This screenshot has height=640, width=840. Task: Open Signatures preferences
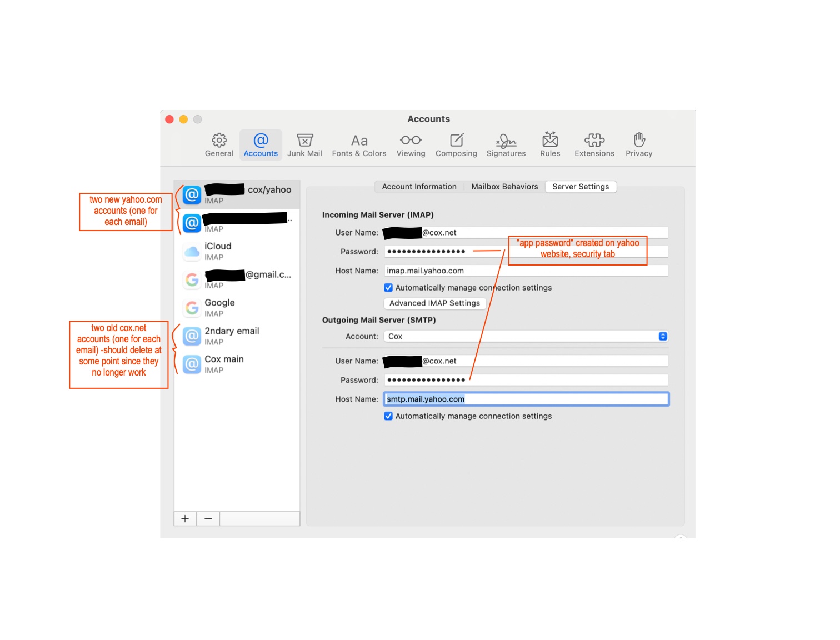(506, 145)
